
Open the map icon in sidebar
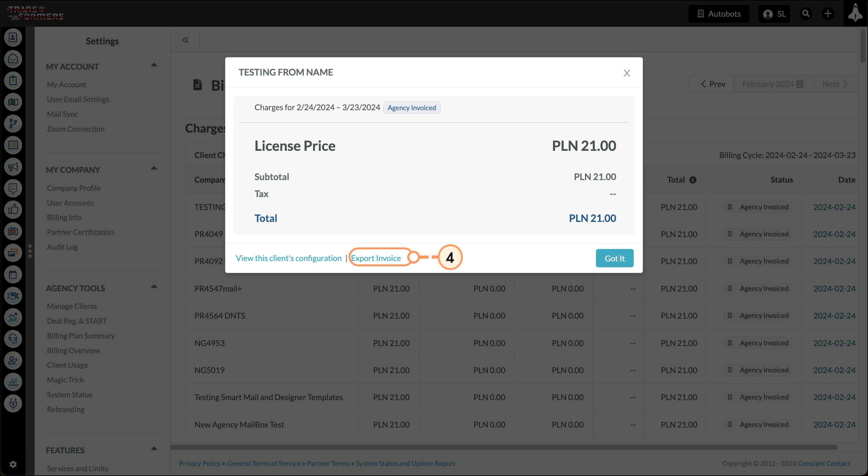coord(13,102)
